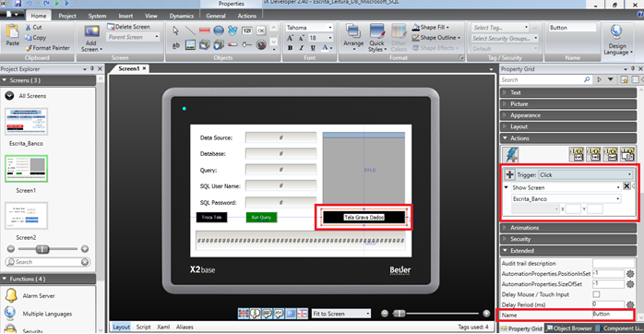Toggle bold font formatting
644x334 pixels.
point(290,48)
